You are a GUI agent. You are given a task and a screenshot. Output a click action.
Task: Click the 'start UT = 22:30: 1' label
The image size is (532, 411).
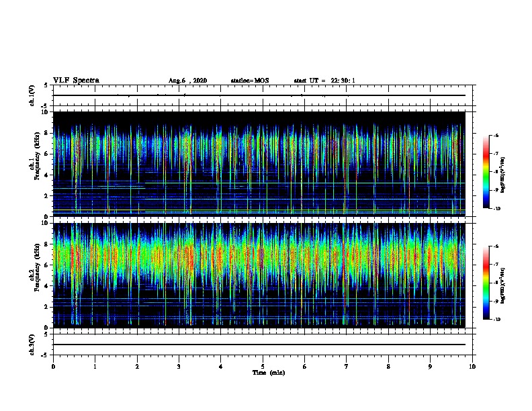click(324, 81)
